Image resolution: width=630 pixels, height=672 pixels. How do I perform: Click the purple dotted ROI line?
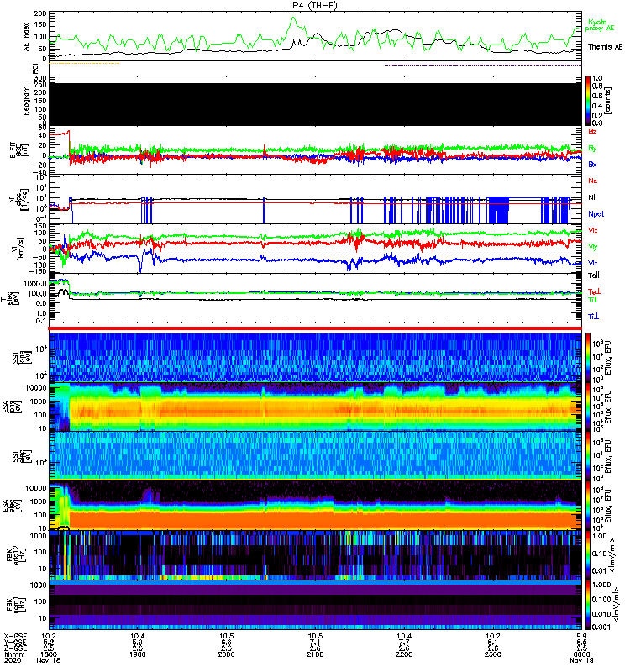[x=483, y=66]
